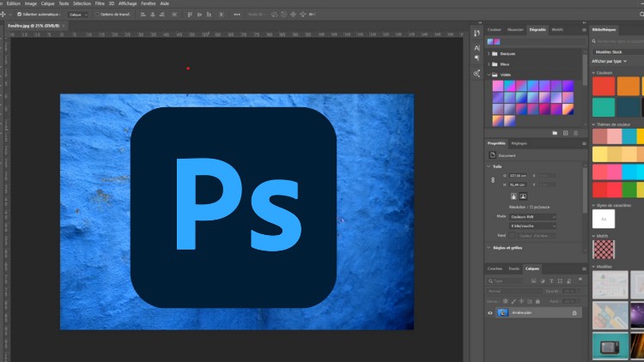Toggle Sélection automatique checkbox

click(x=19, y=15)
